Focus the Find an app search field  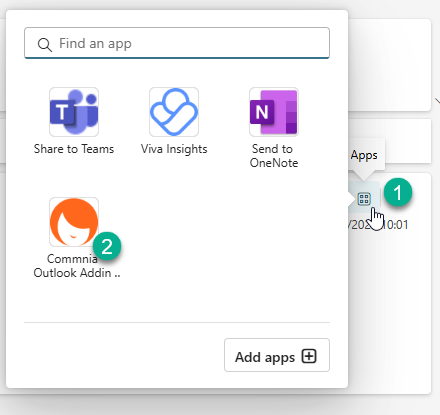coord(177,43)
